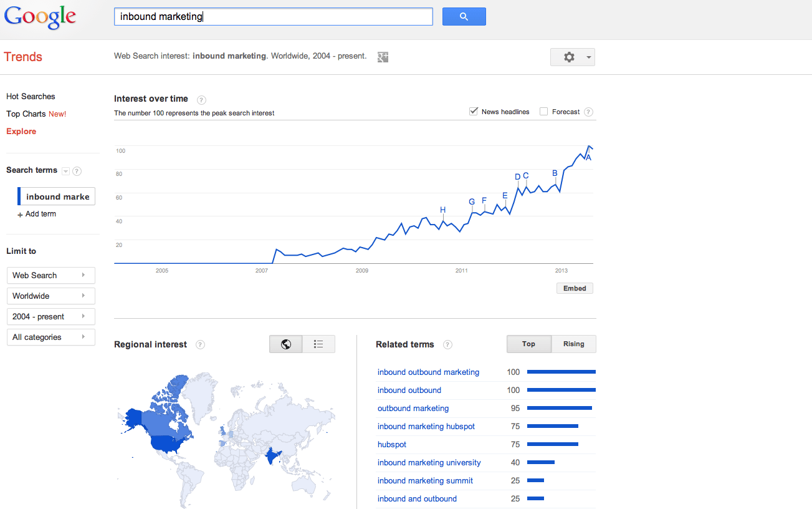The image size is (812, 509).
Task: Expand the Worldwide region dropdown
Action: coord(51,296)
